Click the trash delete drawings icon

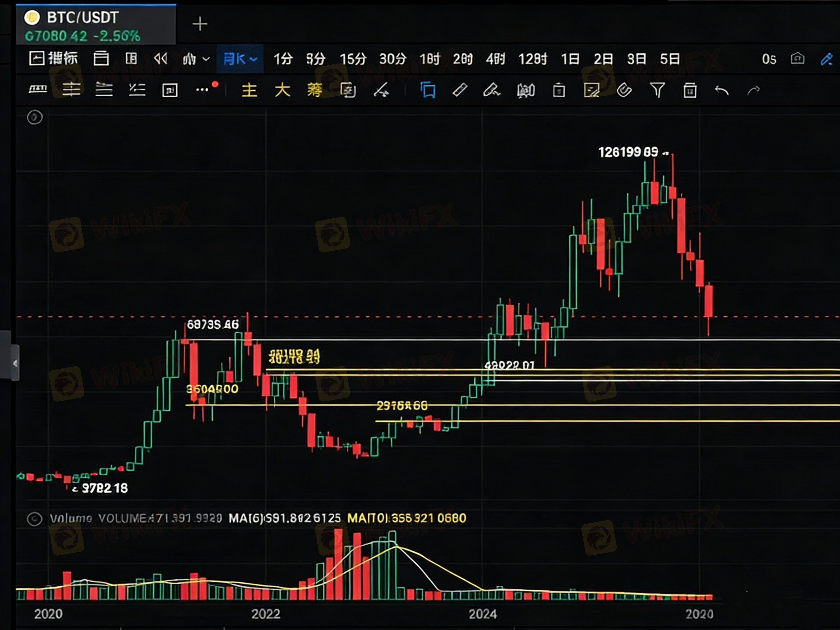click(x=690, y=91)
